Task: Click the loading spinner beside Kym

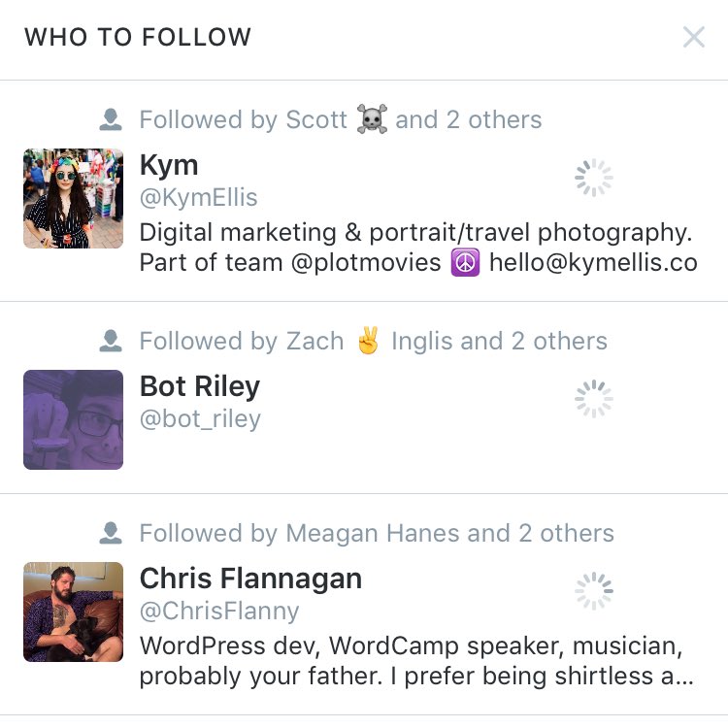Action: pyautogui.click(x=593, y=178)
